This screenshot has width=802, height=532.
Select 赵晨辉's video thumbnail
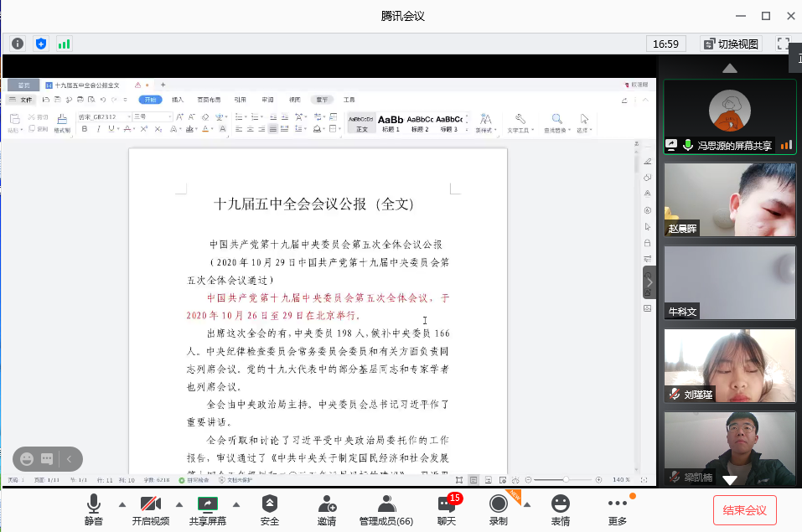[729, 199]
